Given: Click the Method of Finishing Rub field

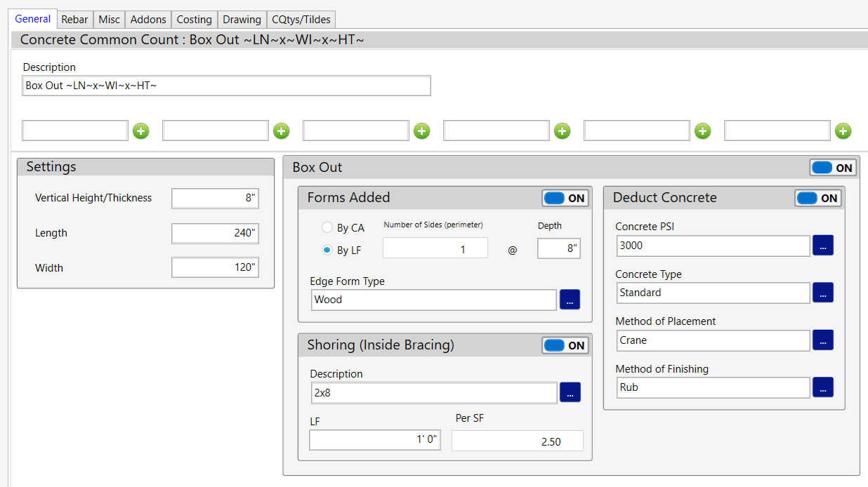Looking at the screenshot, I should click(x=713, y=387).
